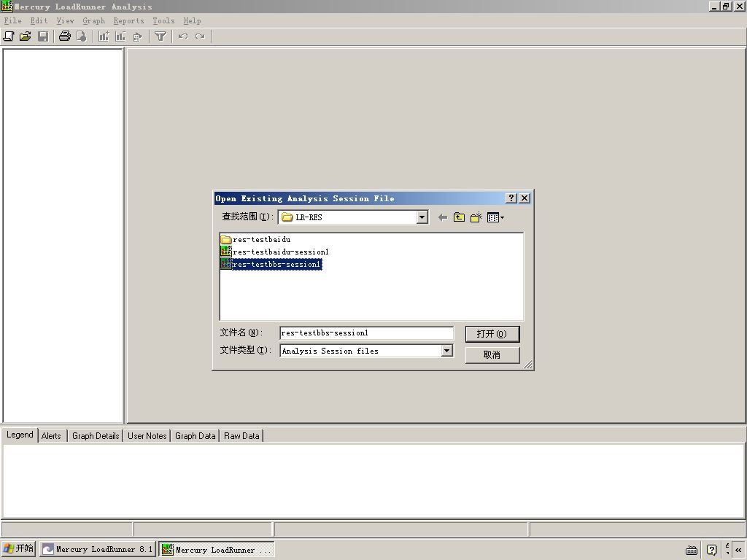This screenshot has height=560, width=747.
Task: Click the Filter funnel toolbar icon
Action: 160,36
